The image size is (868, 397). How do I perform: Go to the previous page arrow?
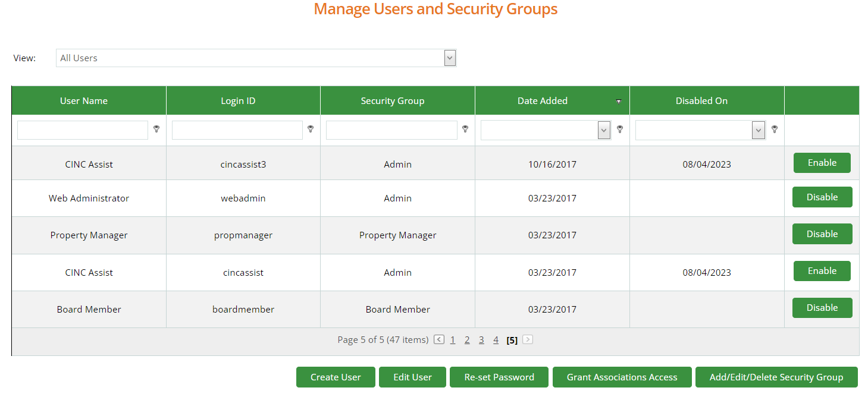tap(439, 340)
